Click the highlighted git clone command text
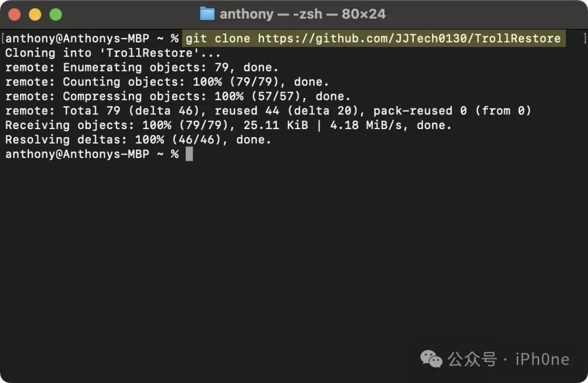Viewport: 588px width, 383px height. coord(373,39)
